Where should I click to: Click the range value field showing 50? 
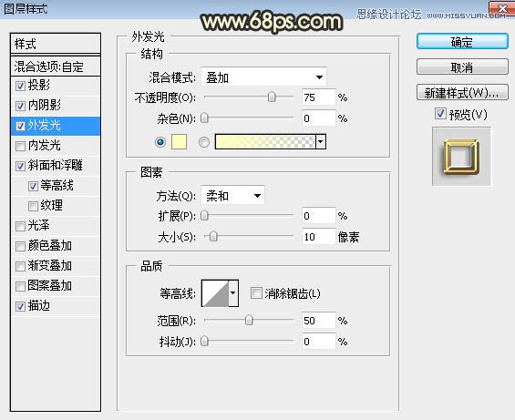pos(319,320)
